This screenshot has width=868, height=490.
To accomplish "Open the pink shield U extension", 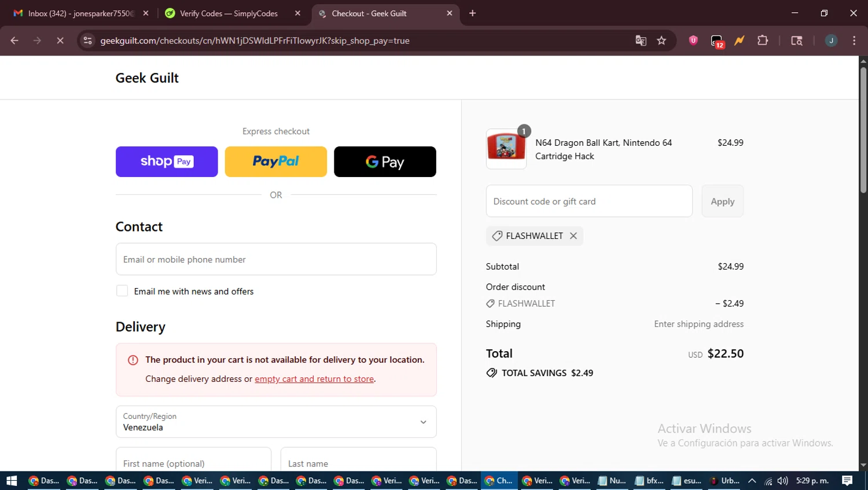I will 693,40.
